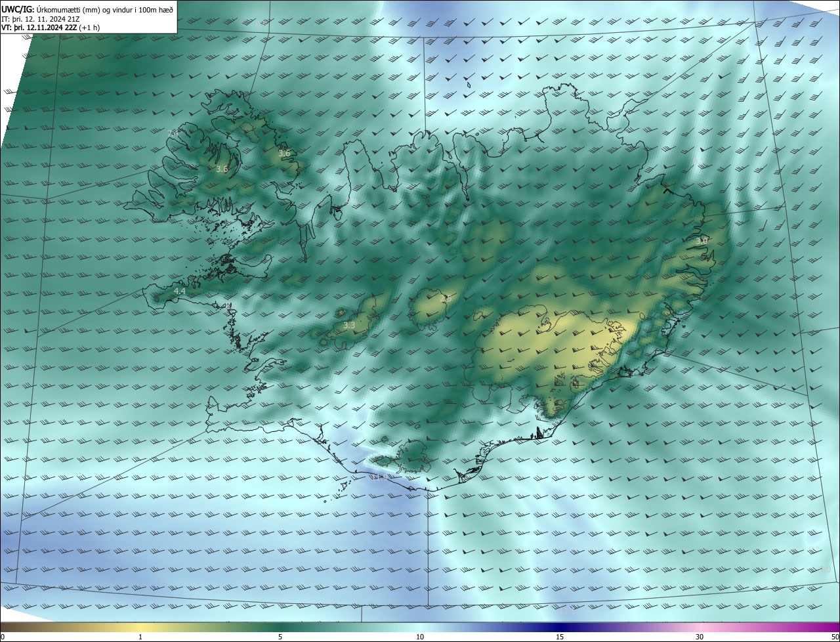Click the colorbar tick labeled 30
The height and width of the screenshot is (642, 840).
(x=700, y=637)
